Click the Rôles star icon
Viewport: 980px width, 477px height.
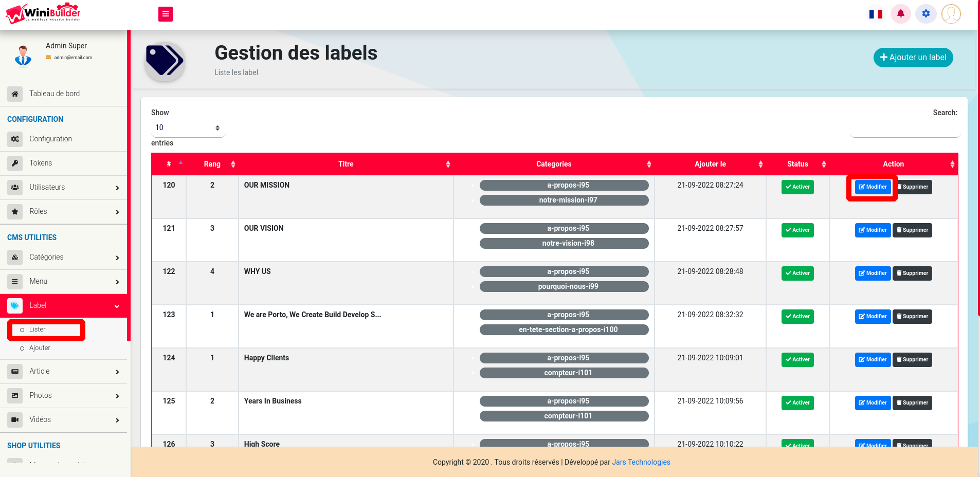[x=15, y=212]
